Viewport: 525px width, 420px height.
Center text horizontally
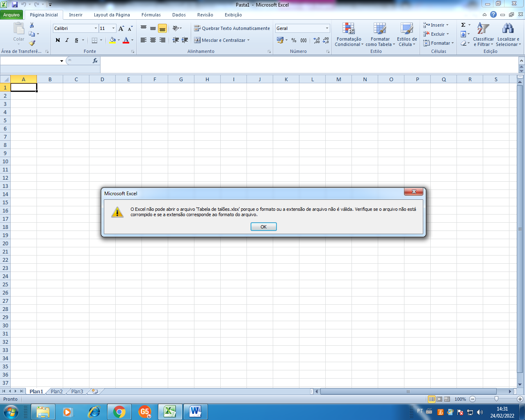point(153,40)
